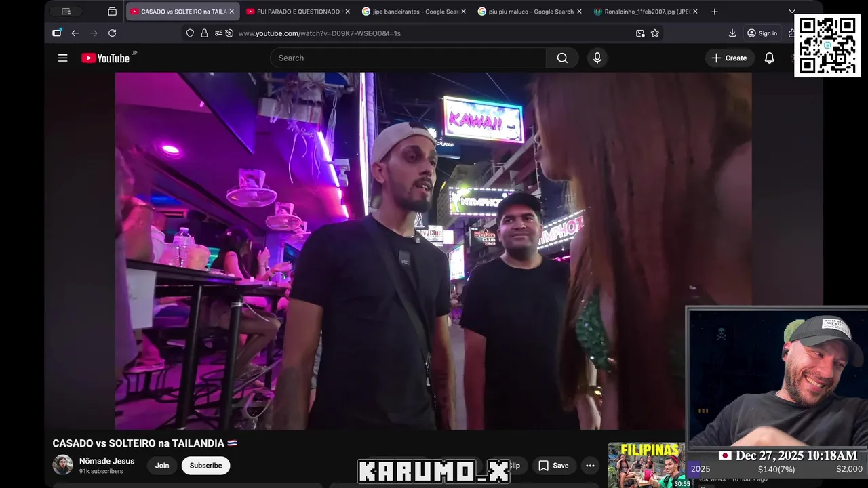Start voice search with the microphone icon
Image resolution: width=868 pixels, height=488 pixels.
597,58
